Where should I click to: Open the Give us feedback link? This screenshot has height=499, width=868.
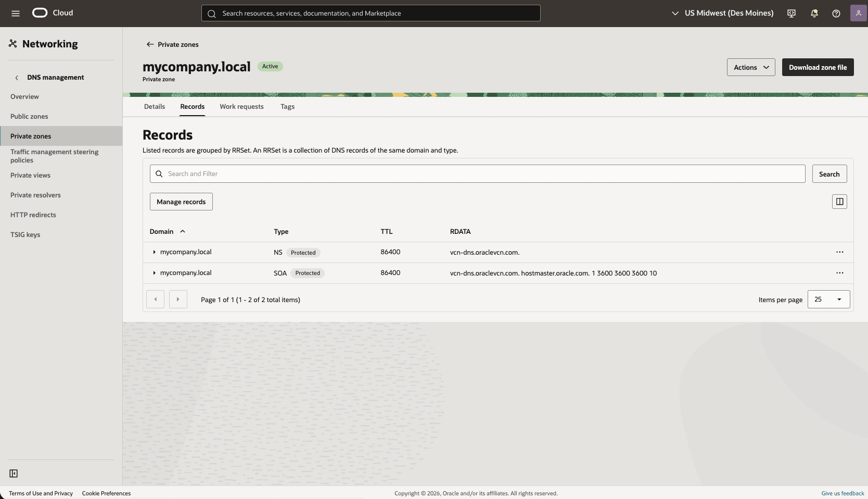(842, 493)
